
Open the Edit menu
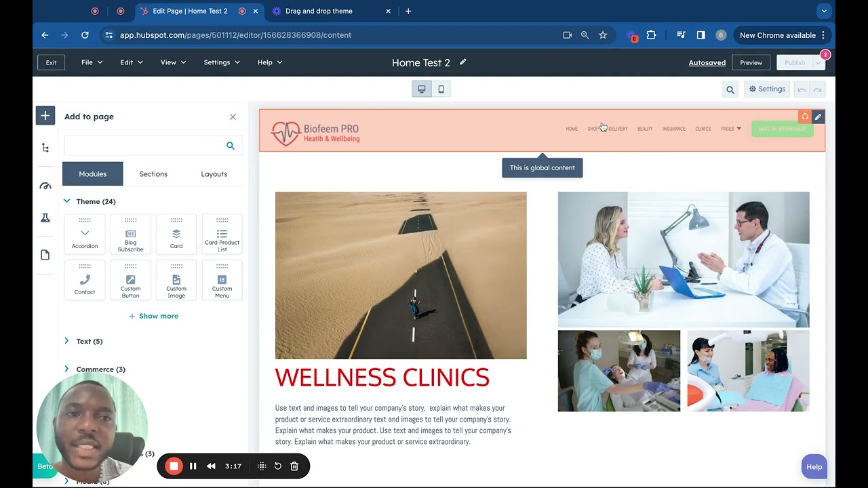click(x=132, y=62)
